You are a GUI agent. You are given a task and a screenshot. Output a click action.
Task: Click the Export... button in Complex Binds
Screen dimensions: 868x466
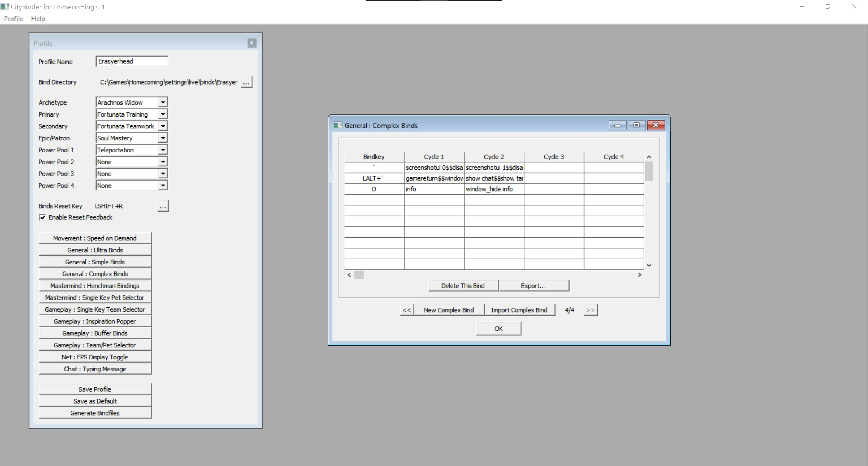pyautogui.click(x=533, y=285)
